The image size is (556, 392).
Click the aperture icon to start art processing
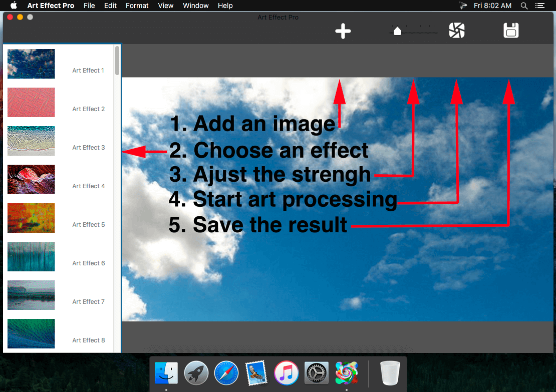pyautogui.click(x=457, y=31)
